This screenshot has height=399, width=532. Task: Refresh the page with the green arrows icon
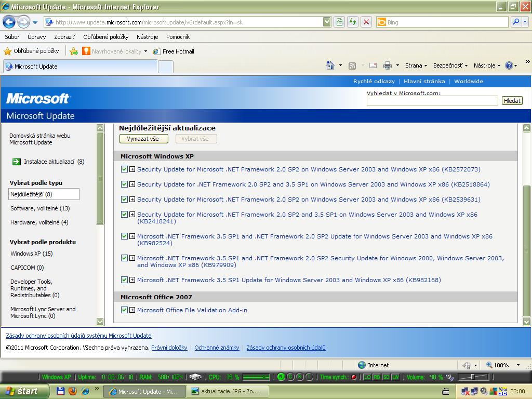click(x=353, y=22)
